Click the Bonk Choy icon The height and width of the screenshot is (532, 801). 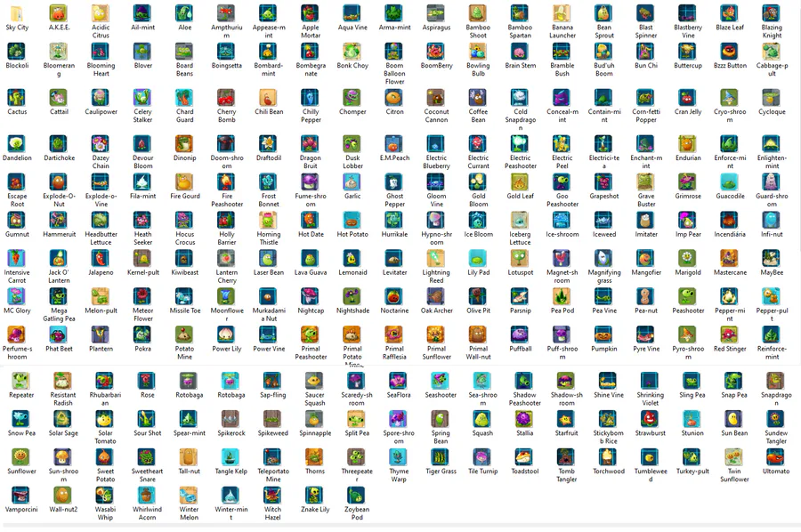tap(352, 52)
